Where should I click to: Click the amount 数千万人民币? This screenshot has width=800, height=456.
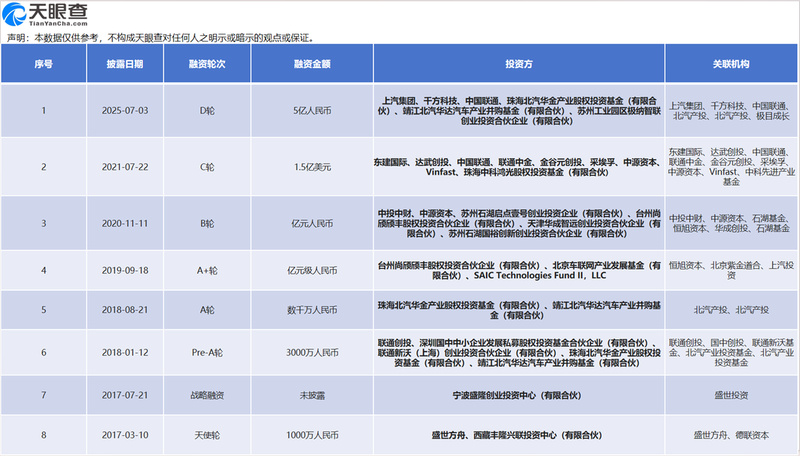click(312, 310)
